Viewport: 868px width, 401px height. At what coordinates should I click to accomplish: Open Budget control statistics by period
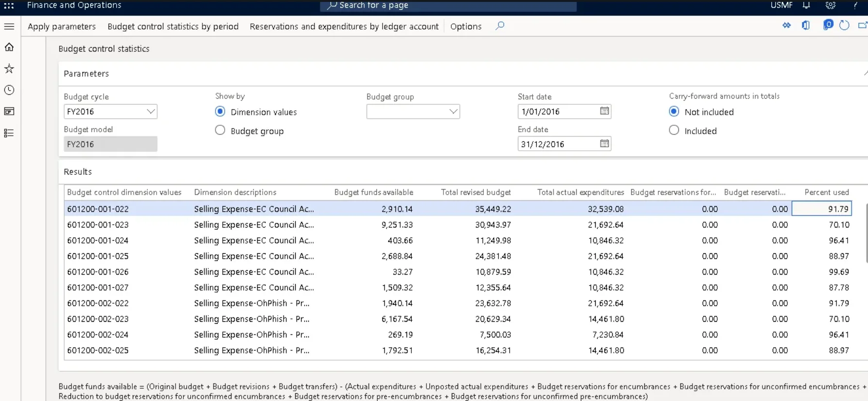click(173, 26)
